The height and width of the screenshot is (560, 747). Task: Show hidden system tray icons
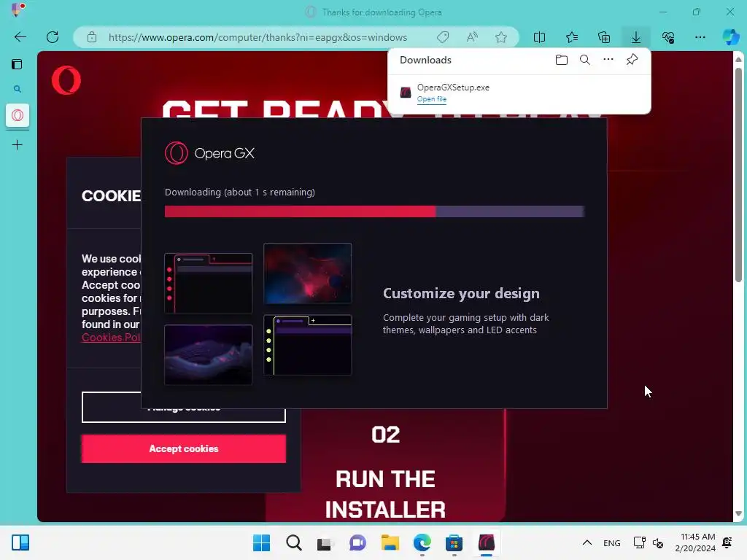pyautogui.click(x=587, y=542)
